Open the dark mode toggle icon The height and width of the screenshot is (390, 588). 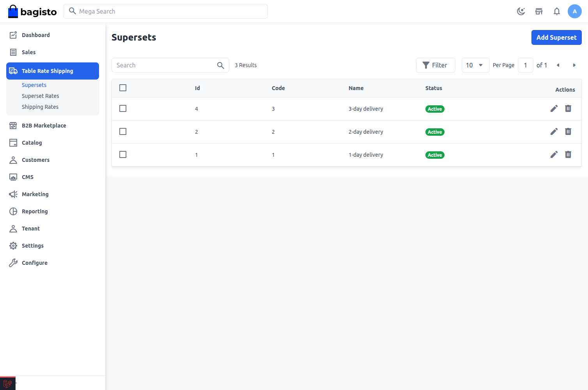pyautogui.click(x=521, y=11)
